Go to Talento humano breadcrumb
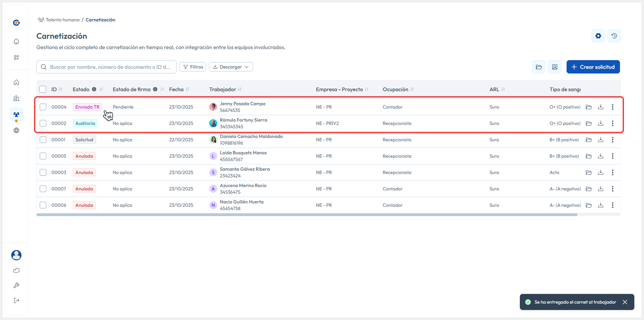The height and width of the screenshot is (320, 644). pos(63,20)
